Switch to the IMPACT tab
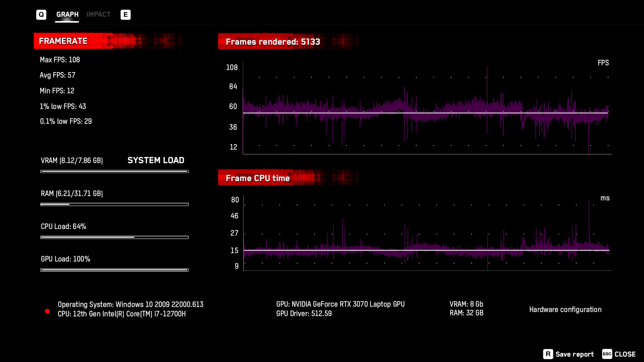The width and height of the screenshot is (644, 362). [98, 15]
